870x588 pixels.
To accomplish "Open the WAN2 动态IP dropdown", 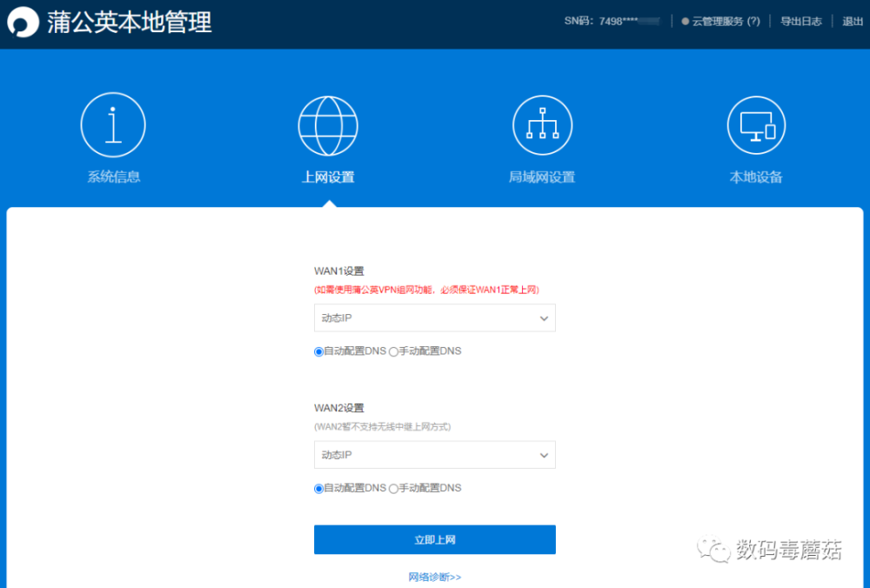I will click(434, 455).
